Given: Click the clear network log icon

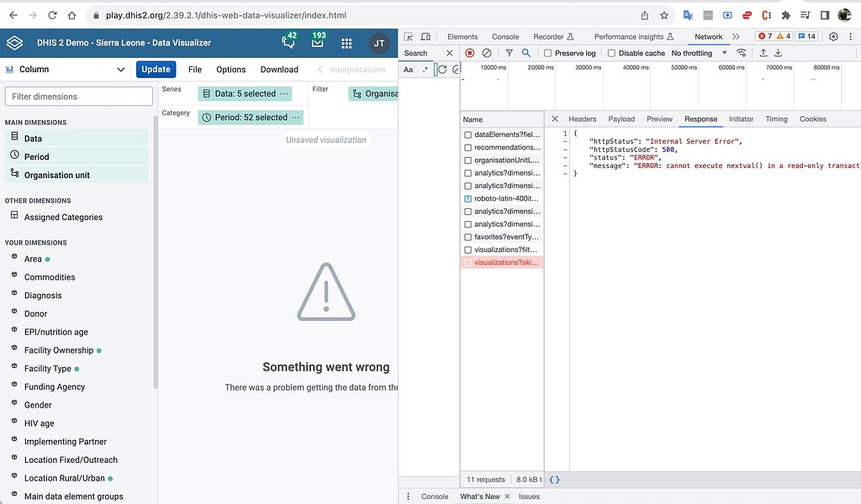Looking at the screenshot, I should [486, 52].
